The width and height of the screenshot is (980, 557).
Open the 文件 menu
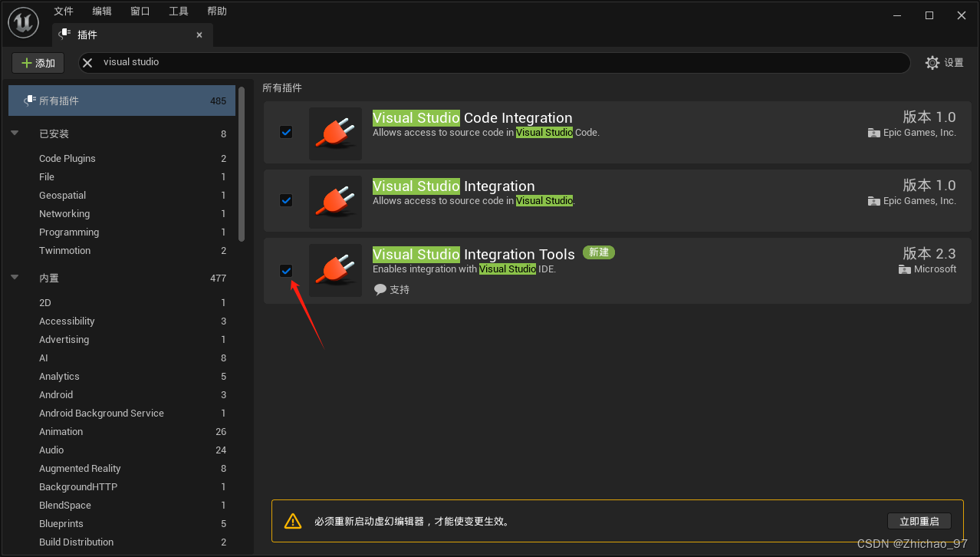pos(64,12)
